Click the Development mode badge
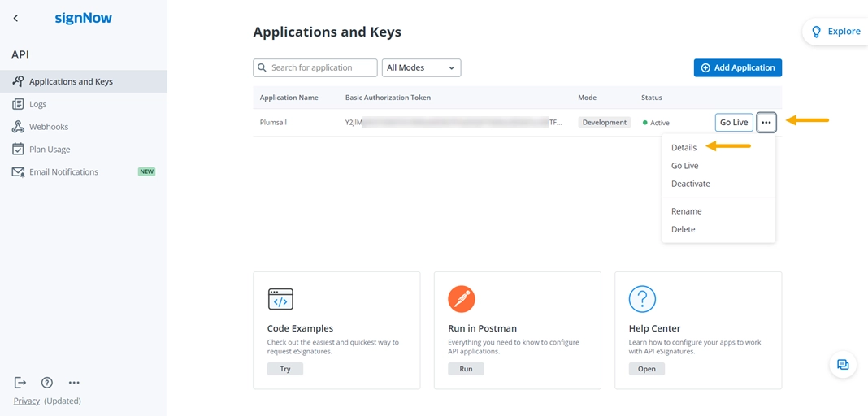 tap(605, 122)
